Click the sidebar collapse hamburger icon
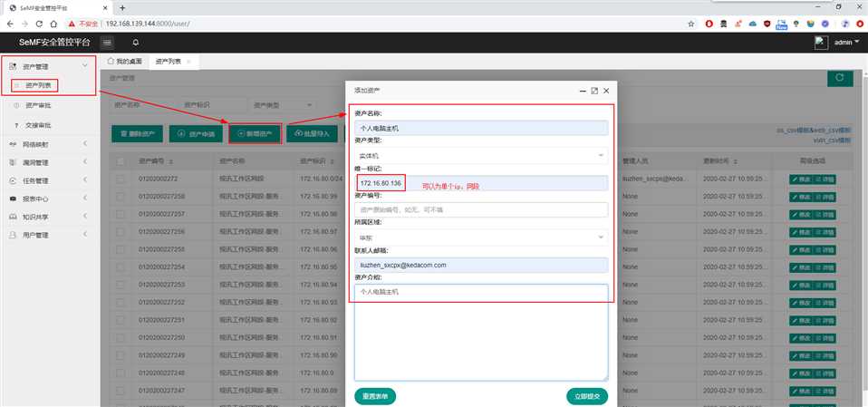Image resolution: width=868 pixels, height=407 pixels. [108, 43]
